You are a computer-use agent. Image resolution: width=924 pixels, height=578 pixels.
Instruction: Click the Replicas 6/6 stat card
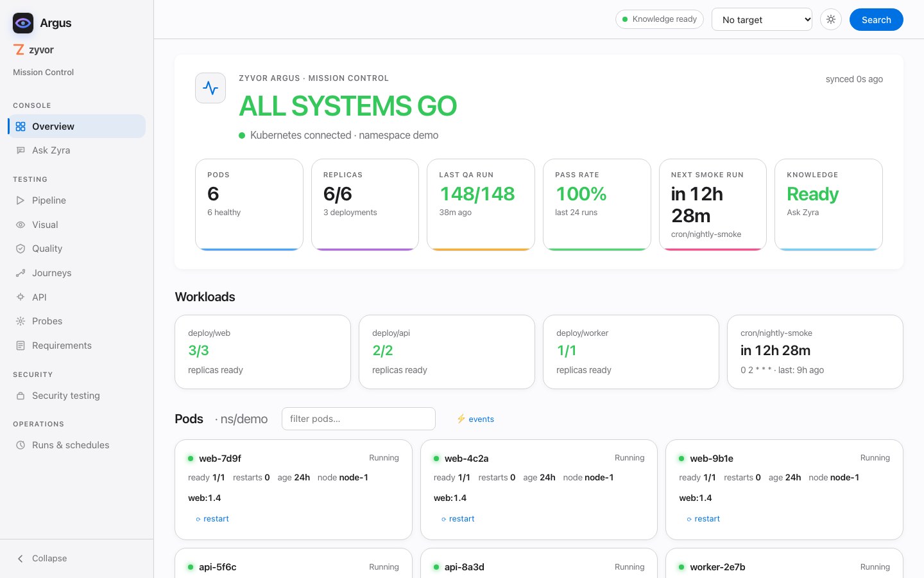pos(365,205)
